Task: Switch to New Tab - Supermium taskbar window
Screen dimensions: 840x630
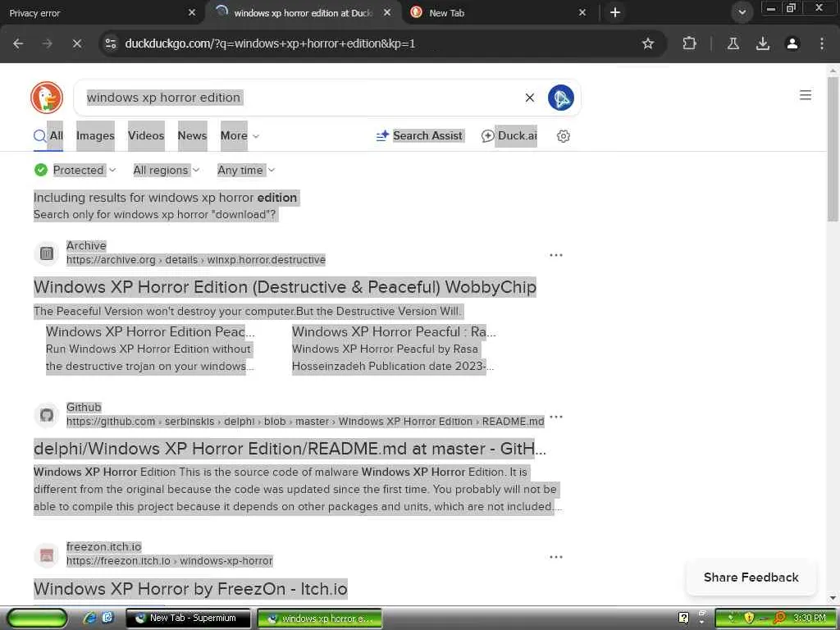Action: [188, 618]
